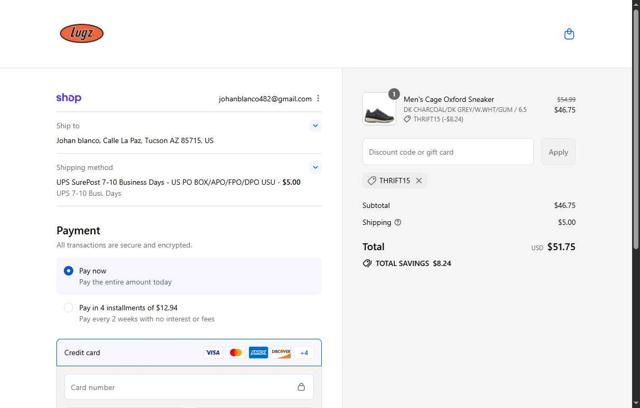The height and width of the screenshot is (408, 640).
Task: Click the Shop pay logo
Action: point(69,98)
